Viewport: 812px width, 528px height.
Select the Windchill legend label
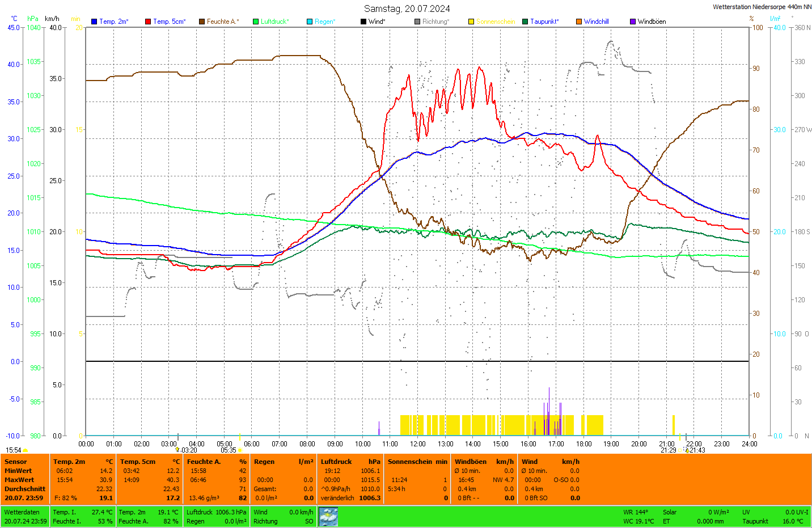[x=596, y=22]
